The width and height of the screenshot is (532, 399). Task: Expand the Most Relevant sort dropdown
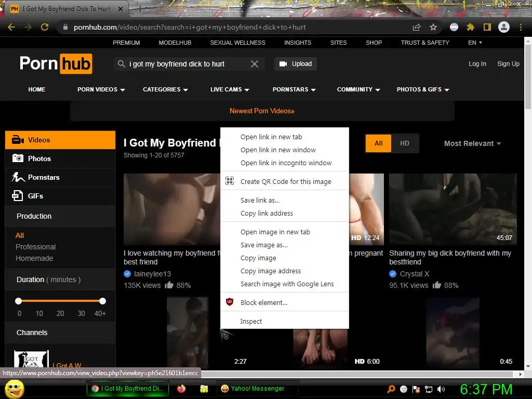click(x=472, y=143)
